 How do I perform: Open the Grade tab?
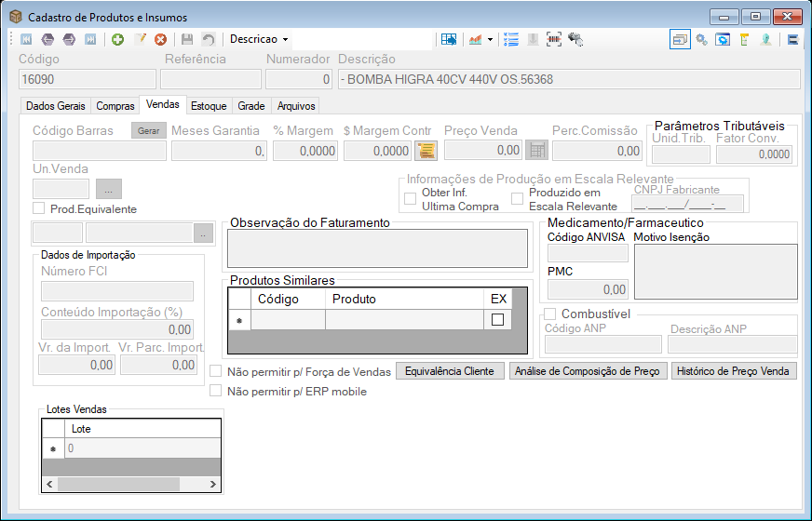251,106
